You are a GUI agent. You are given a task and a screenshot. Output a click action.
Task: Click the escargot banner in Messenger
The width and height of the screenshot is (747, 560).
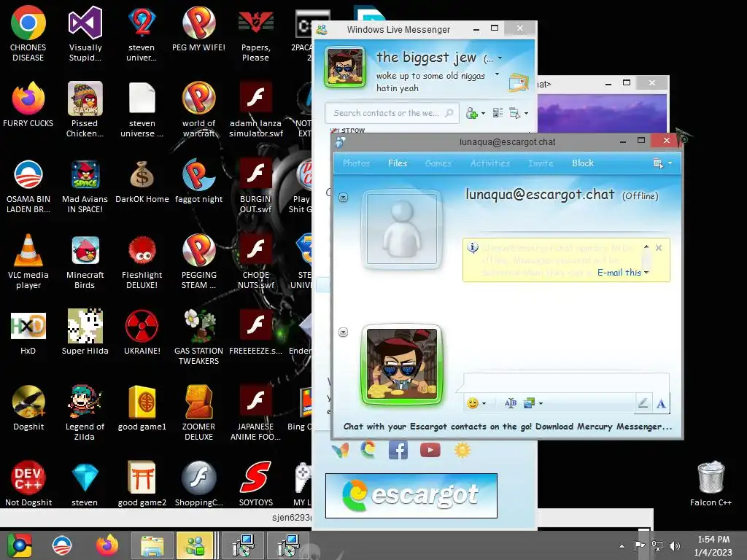pyautogui.click(x=411, y=496)
